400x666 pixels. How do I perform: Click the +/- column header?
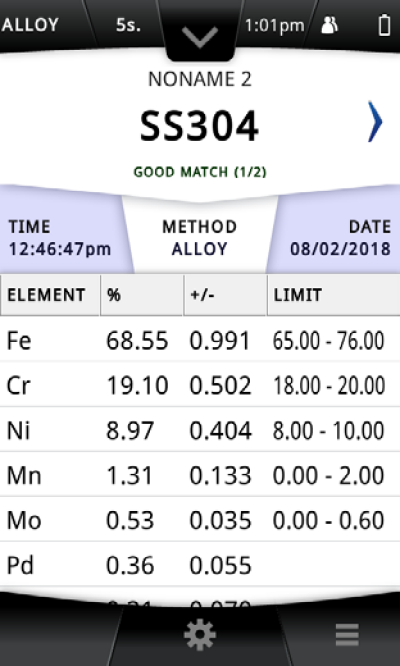pos(225,295)
